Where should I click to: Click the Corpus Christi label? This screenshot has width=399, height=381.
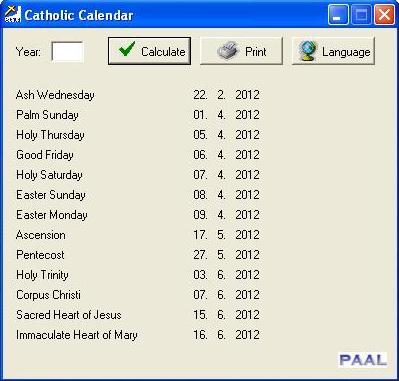pyautogui.click(x=48, y=295)
